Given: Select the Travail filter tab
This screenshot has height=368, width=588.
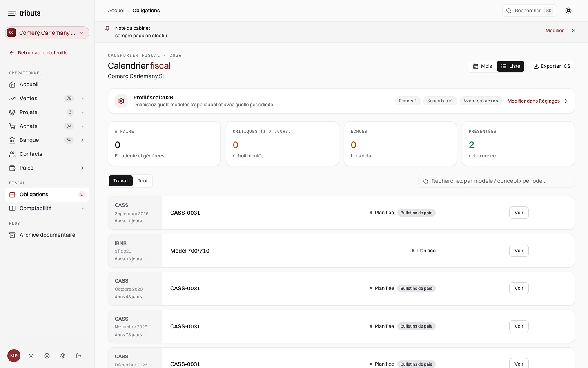Looking at the screenshot, I should tap(121, 181).
